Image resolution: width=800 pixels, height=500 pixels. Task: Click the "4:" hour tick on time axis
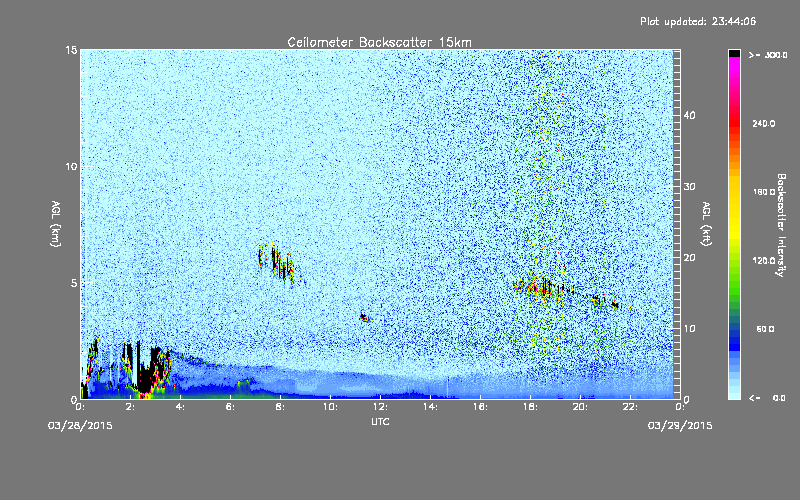click(180, 407)
